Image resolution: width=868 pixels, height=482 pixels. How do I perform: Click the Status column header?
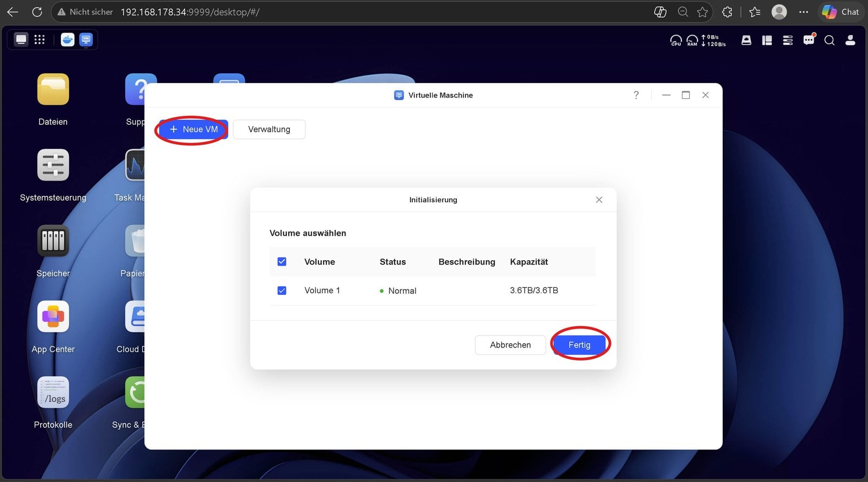(x=393, y=262)
